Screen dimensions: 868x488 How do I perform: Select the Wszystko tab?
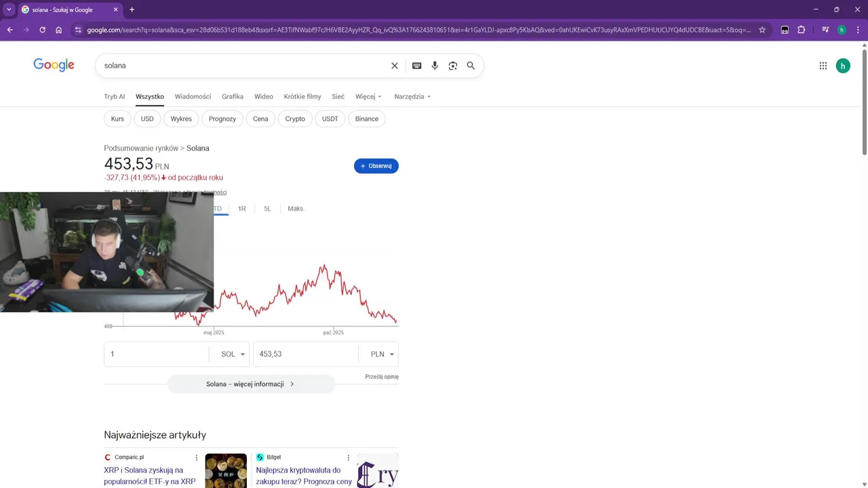coord(150,96)
